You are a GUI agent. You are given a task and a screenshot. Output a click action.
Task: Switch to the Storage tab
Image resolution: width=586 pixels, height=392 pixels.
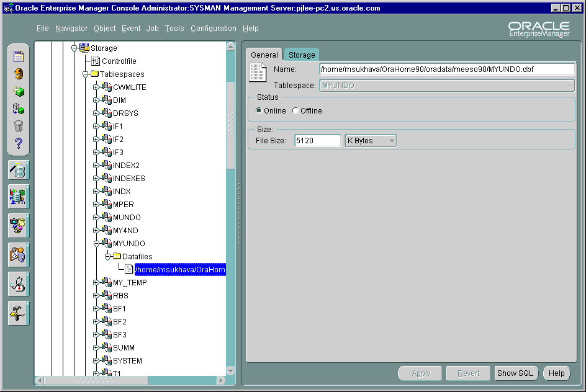[x=302, y=55]
